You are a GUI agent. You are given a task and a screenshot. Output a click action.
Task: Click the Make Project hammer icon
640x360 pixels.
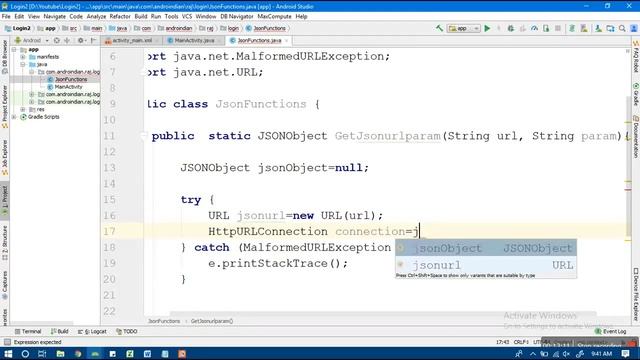(x=439, y=28)
